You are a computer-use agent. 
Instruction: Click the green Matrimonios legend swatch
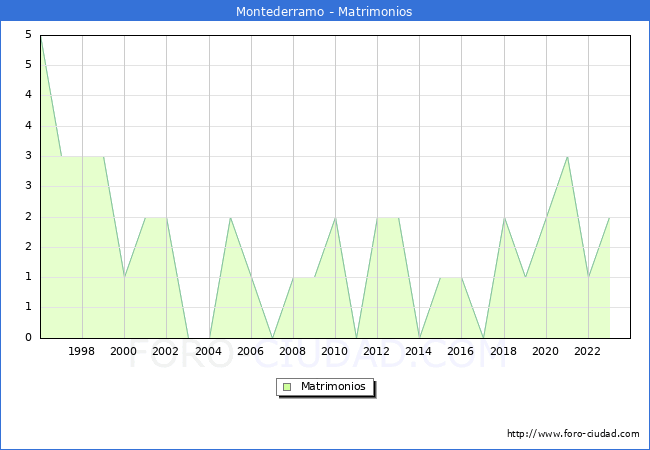tap(287, 387)
